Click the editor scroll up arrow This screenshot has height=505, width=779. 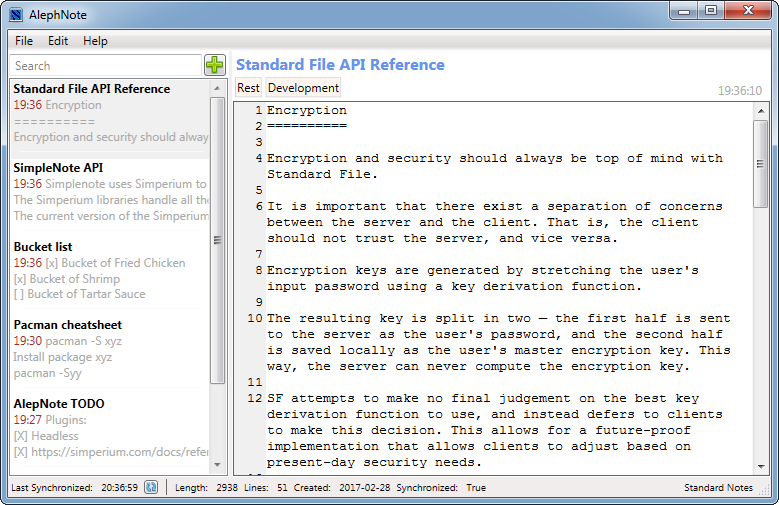click(761, 110)
